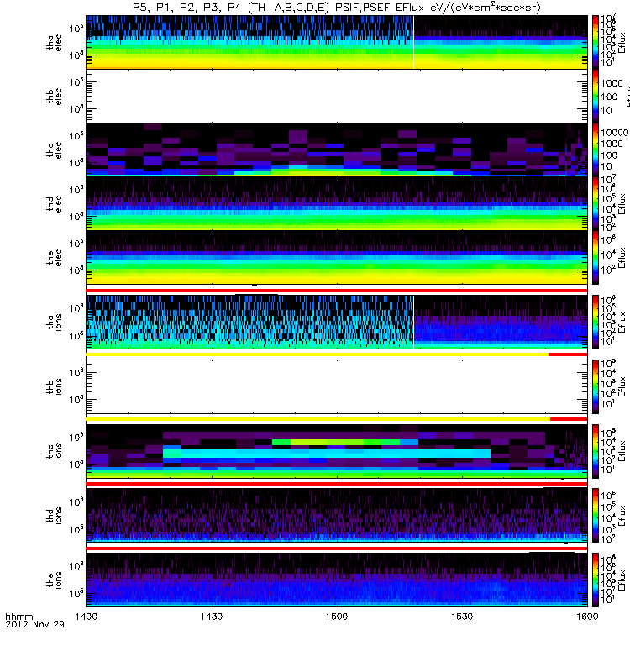The image size is (630, 672).
Task: Click inside the empty thb ions panel
Action: click(337, 386)
